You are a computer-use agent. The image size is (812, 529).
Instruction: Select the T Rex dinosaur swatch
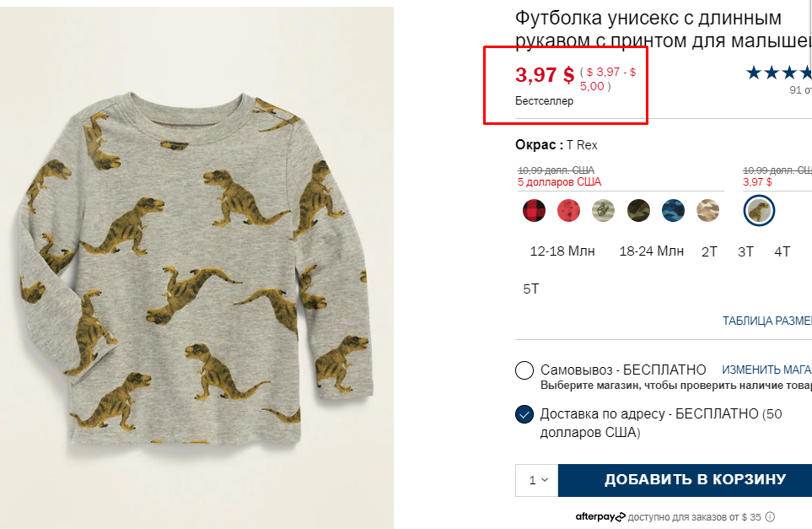point(760,211)
